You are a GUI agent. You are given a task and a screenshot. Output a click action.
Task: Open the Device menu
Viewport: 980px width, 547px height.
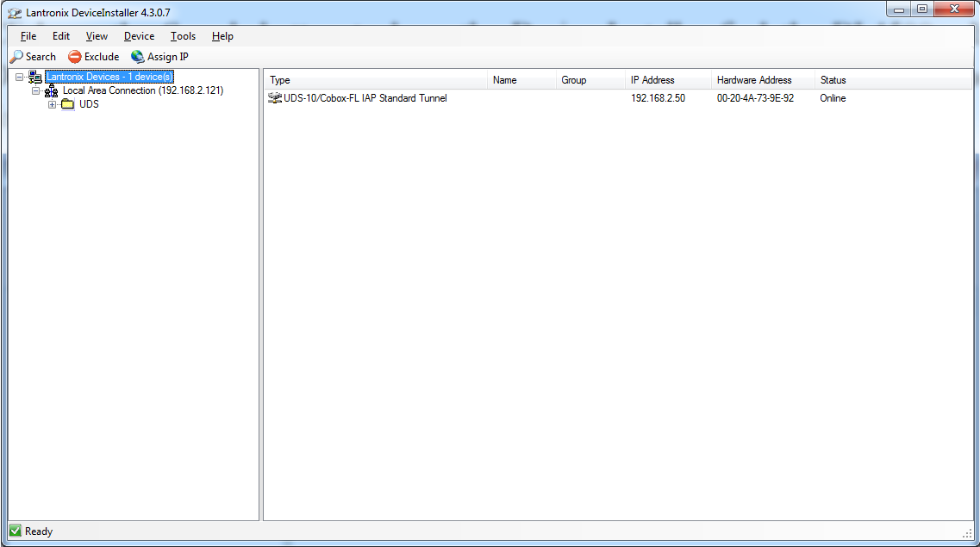pyautogui.click(x=139, y=36)
